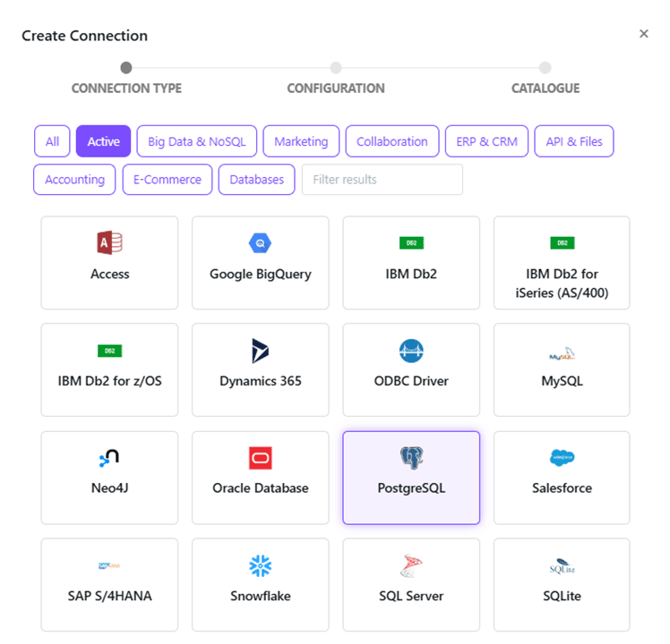Click the Salesforce label text

pos(562,488)
